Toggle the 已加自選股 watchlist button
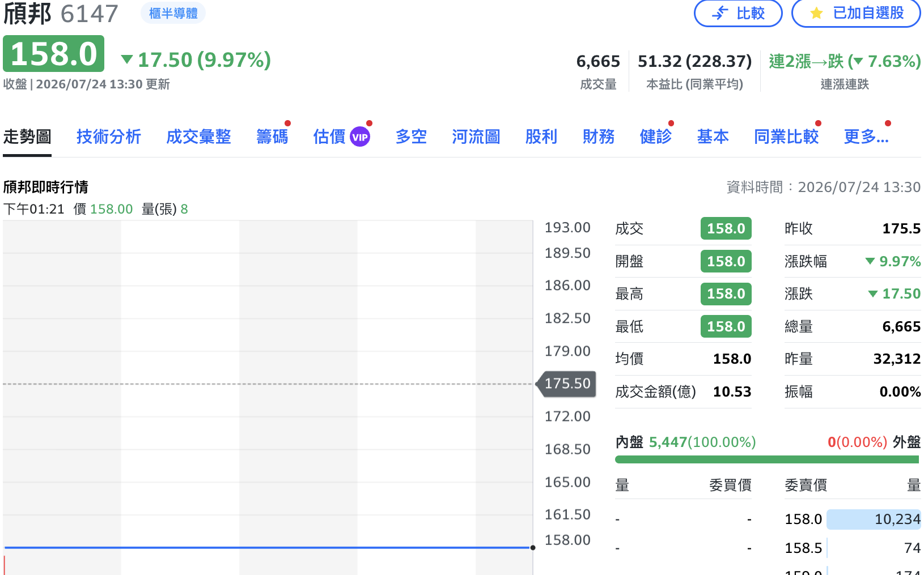The height and width of the screenshot is (575, 924). click(x=856, y=13)
